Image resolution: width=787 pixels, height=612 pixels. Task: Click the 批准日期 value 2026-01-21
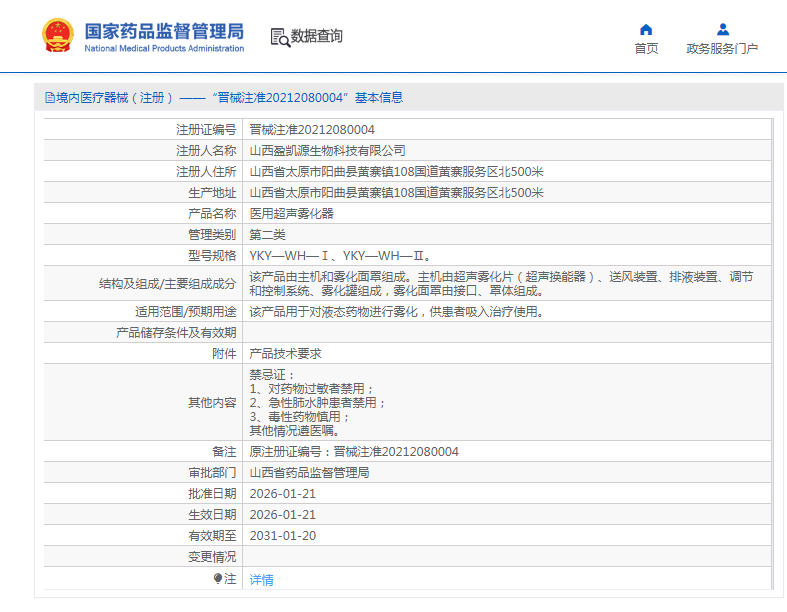[282, 494]
